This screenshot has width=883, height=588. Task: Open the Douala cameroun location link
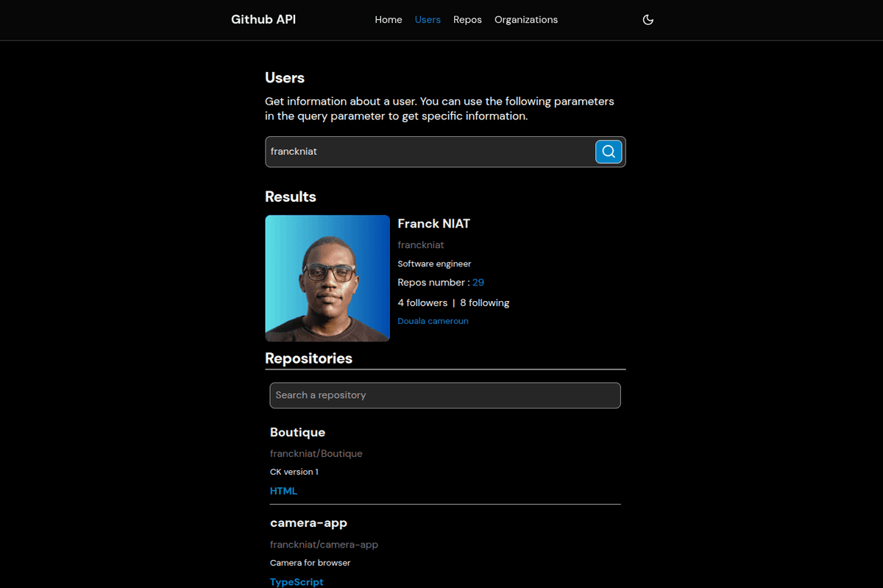pyautogui.click(x=433, y=321)
